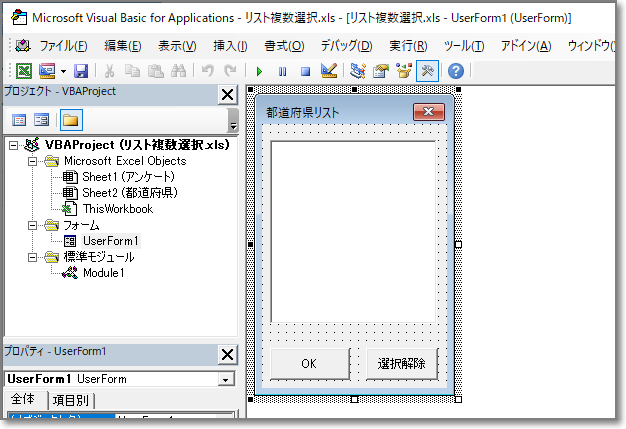626x429 pixels.
Task: Open Project Explorer from toolbar icon
Action: (x=358, y=71)
